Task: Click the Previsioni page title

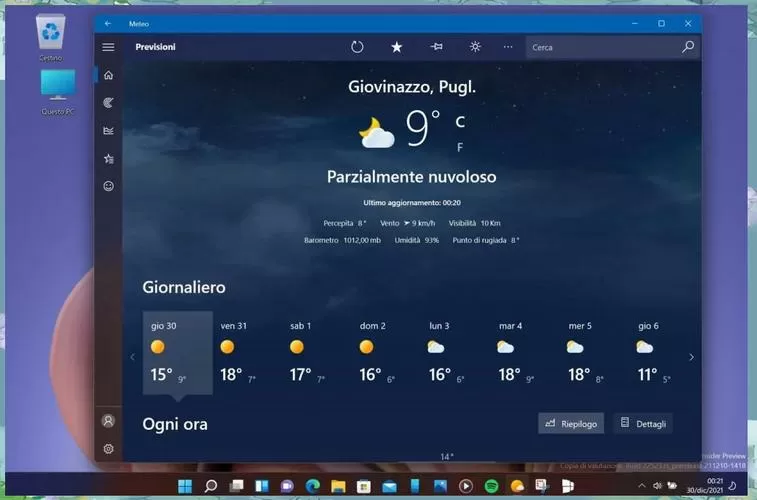Action: pyautogui.click(x=155, y=47)
